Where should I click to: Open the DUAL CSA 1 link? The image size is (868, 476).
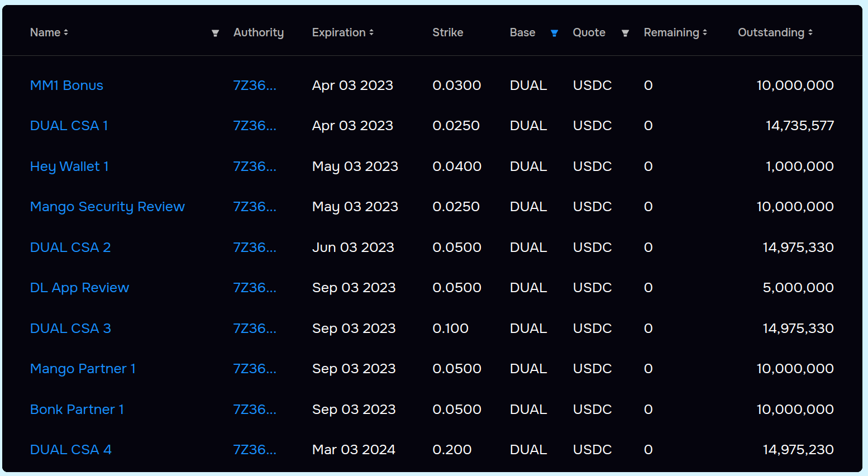click(x=69, y=126)
